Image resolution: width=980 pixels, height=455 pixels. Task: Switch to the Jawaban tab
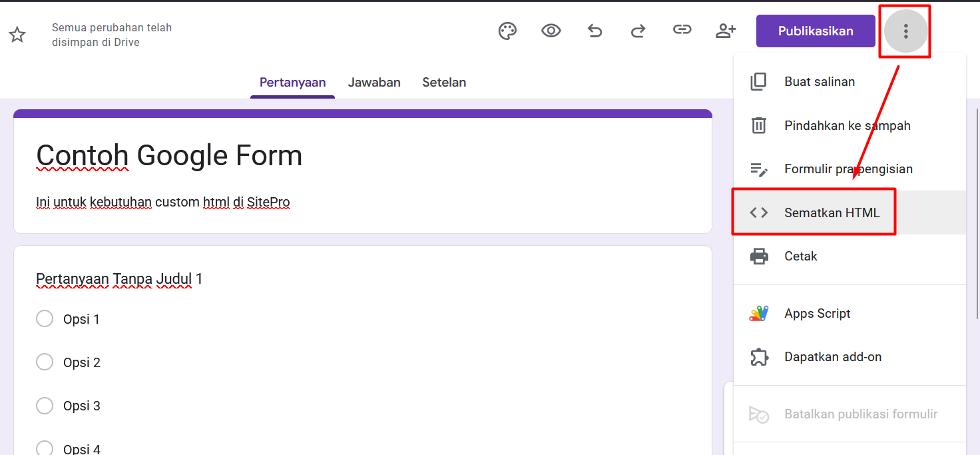click(x=374, y=83)
